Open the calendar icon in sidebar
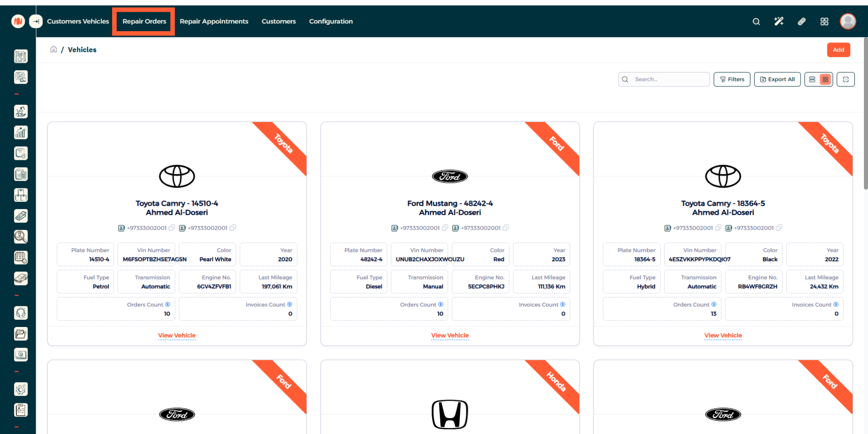Viewport: 868px width, 434px height. [21, 257]
